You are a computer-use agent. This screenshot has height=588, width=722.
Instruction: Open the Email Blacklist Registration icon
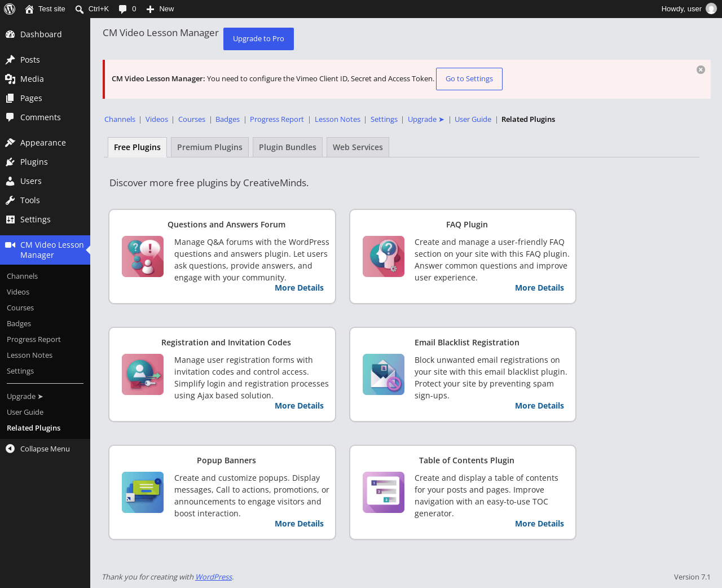coord(384,375)
